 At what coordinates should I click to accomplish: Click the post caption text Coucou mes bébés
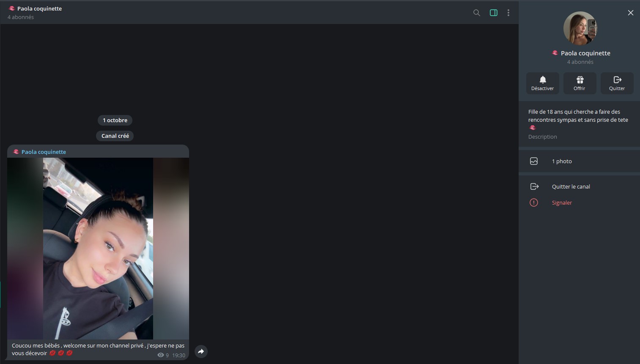point(98,349)
